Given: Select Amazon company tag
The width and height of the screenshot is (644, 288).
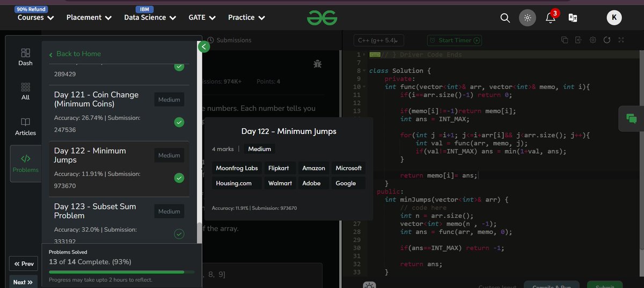Looking at the screenshot, I should tap(313, 168).
